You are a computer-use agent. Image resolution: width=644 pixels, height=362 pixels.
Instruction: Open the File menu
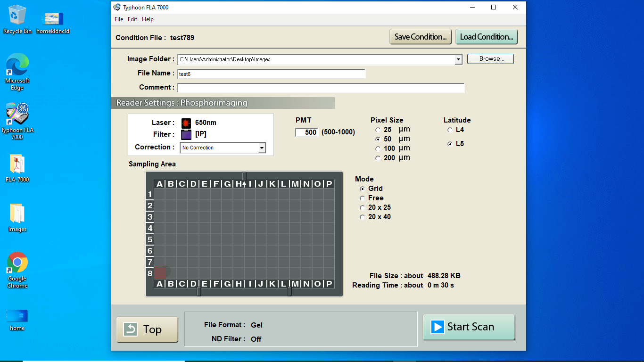(x=119, y=19)
